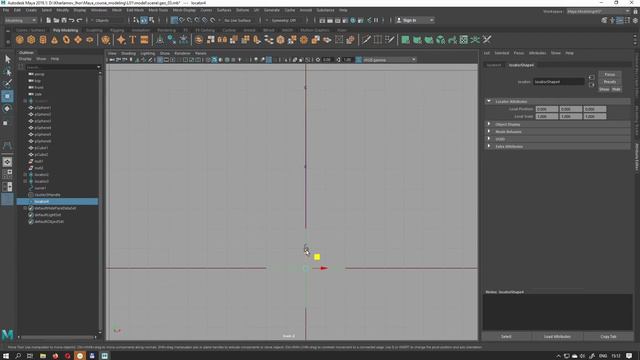Open the Outliner Display menu
This screenshot has width=640, height=360.
point(25,59)
